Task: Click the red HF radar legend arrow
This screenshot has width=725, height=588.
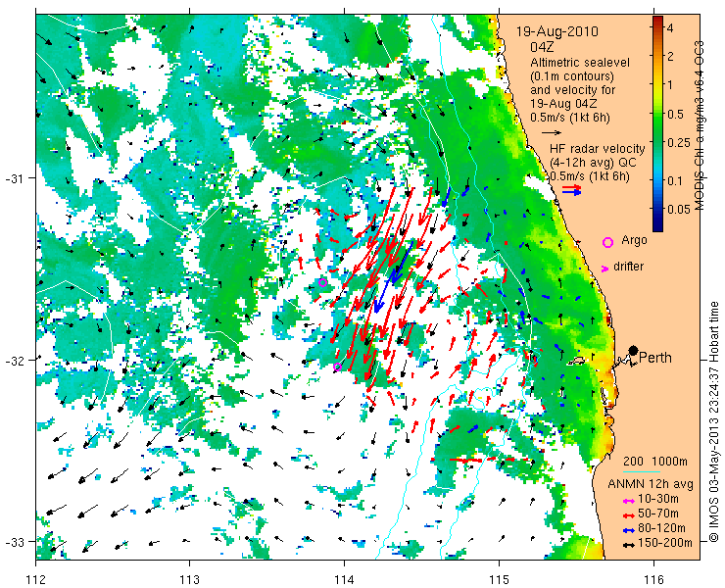Action: (x=572, y=187)
